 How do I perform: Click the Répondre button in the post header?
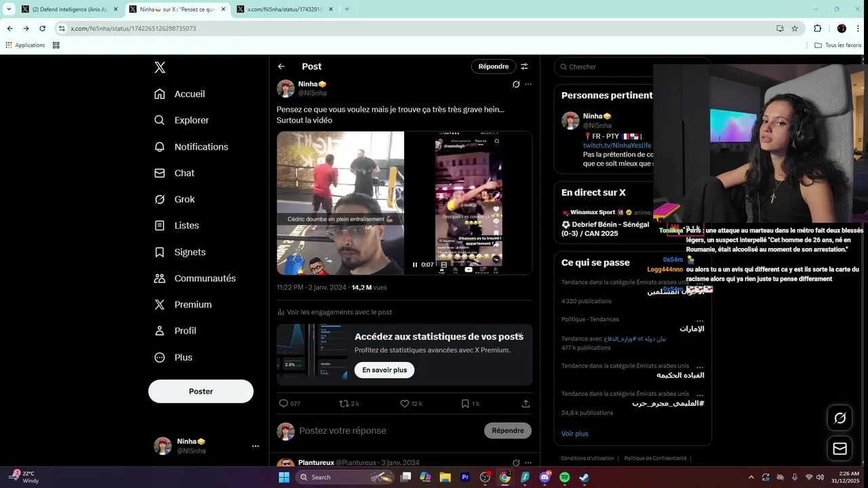click(494, 66)
